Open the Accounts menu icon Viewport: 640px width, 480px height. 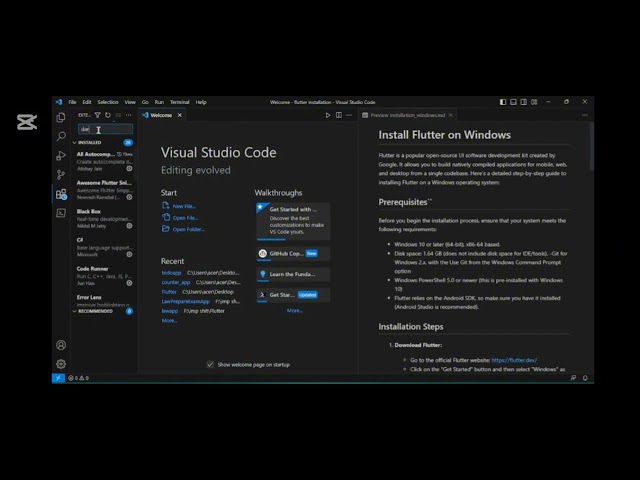coord(61,345)
